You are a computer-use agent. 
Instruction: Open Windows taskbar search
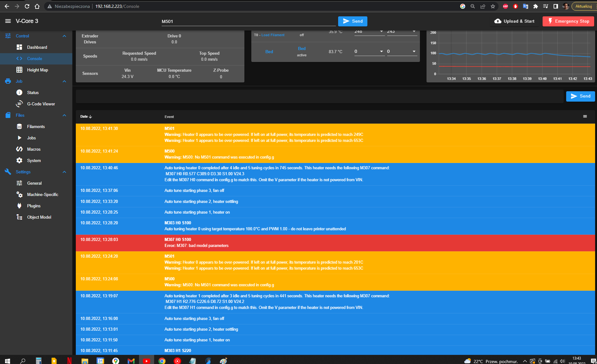(x=23, y=361)
